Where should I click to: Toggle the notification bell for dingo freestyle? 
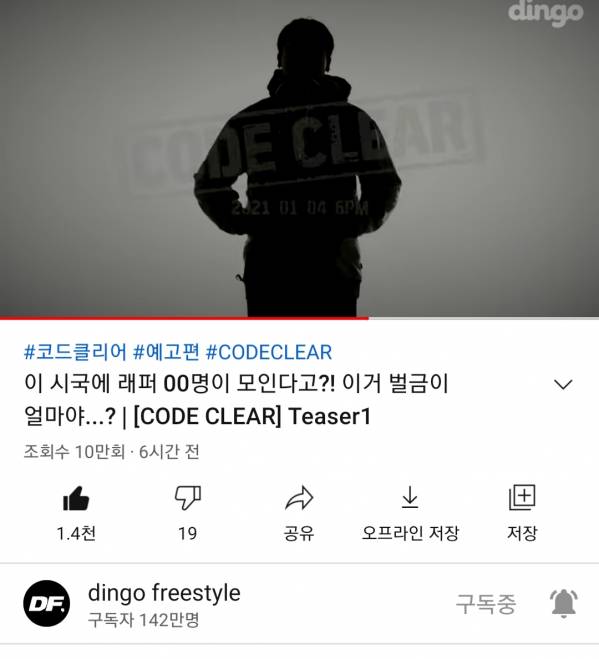point(564,604)
